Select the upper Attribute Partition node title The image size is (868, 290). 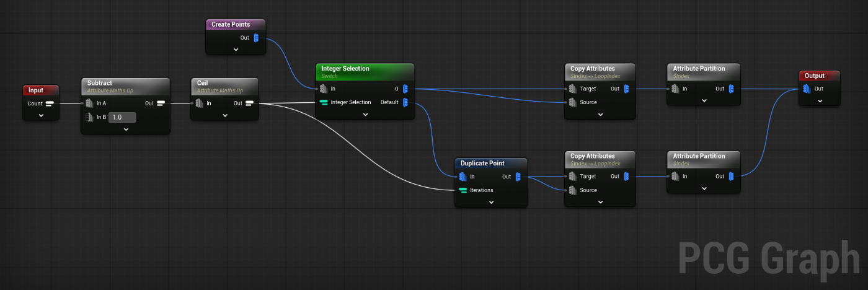699,68
